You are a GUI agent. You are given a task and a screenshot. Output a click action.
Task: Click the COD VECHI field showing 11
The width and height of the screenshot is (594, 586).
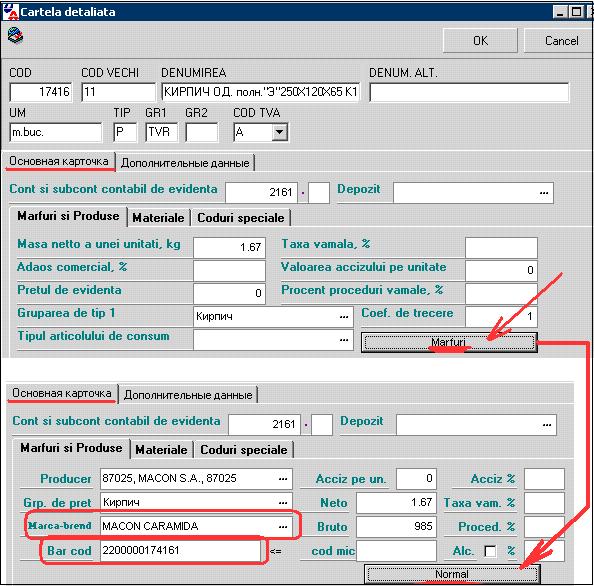coord(119,92)
